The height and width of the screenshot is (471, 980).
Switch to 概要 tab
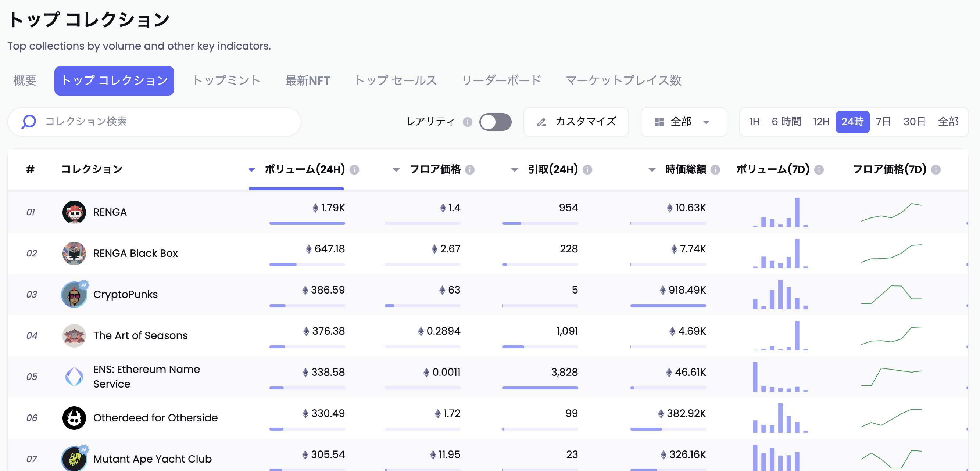25,80
